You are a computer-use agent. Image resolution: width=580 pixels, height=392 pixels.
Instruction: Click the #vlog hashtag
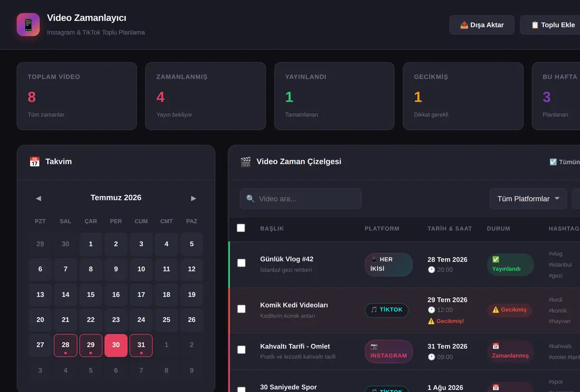click(x=555, y=254)
